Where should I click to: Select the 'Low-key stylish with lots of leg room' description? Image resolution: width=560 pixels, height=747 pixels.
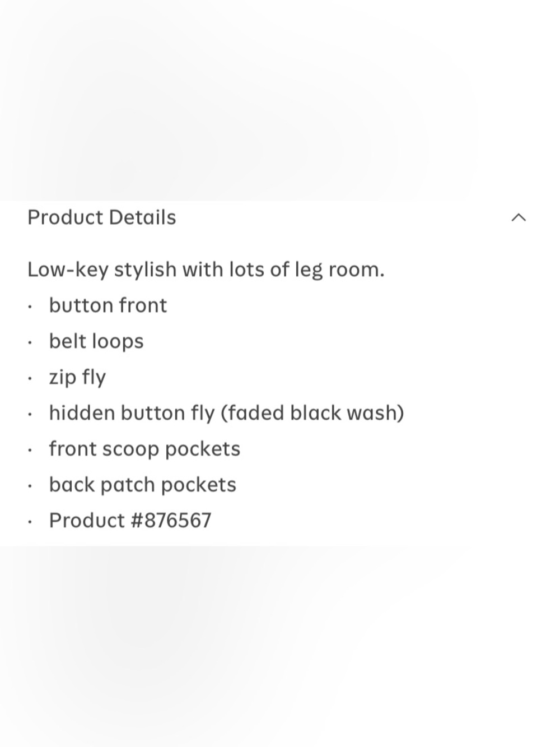[x=206, y=270]
